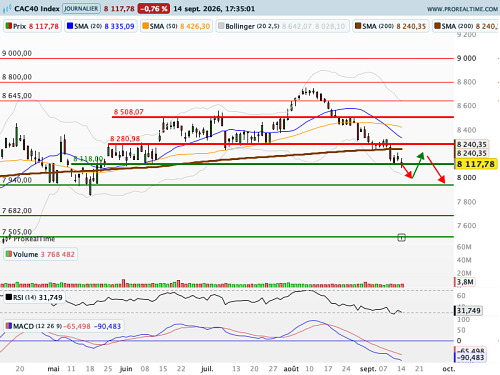Click the 8 118,00 green support label
The image size is (500, 375).
coord(88,159)
